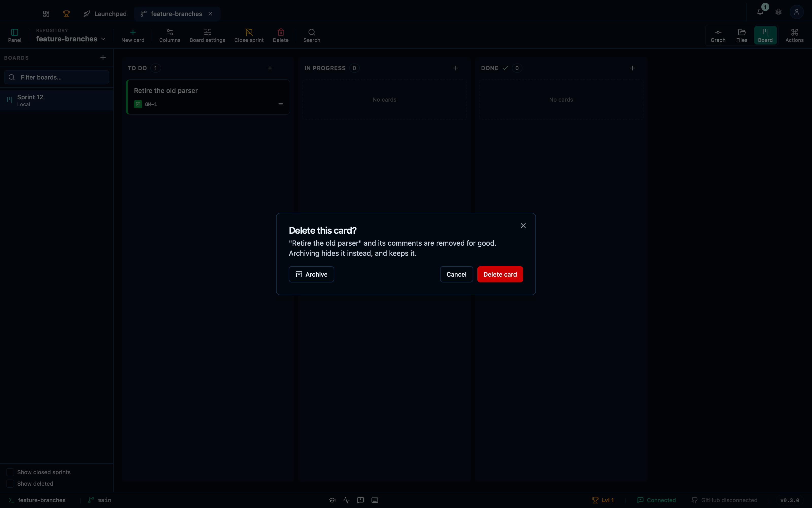The height and width of the screenshot is (508, 812).
Task: Open the dashboard grid icon in tab bar
Action: click(x=46, y=14)
